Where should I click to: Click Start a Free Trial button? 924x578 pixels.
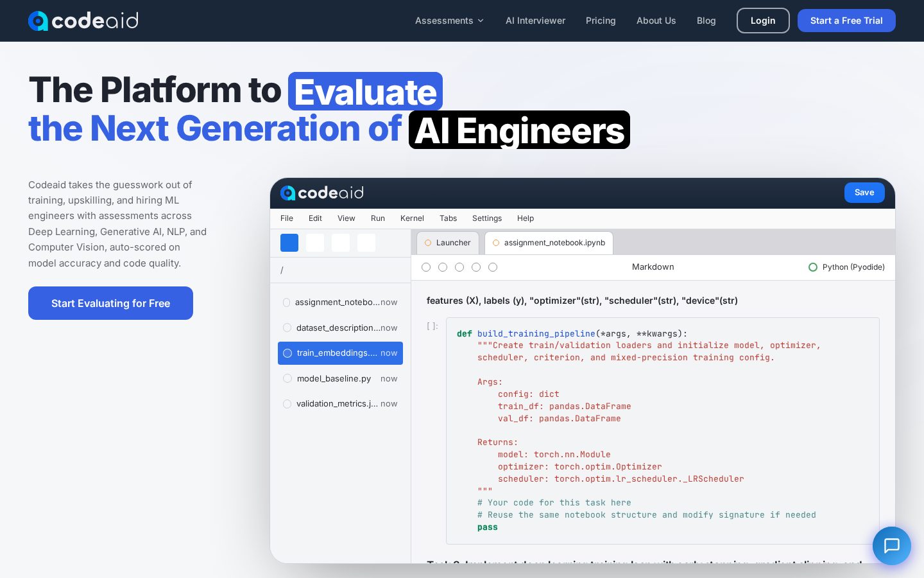(846, 21)
